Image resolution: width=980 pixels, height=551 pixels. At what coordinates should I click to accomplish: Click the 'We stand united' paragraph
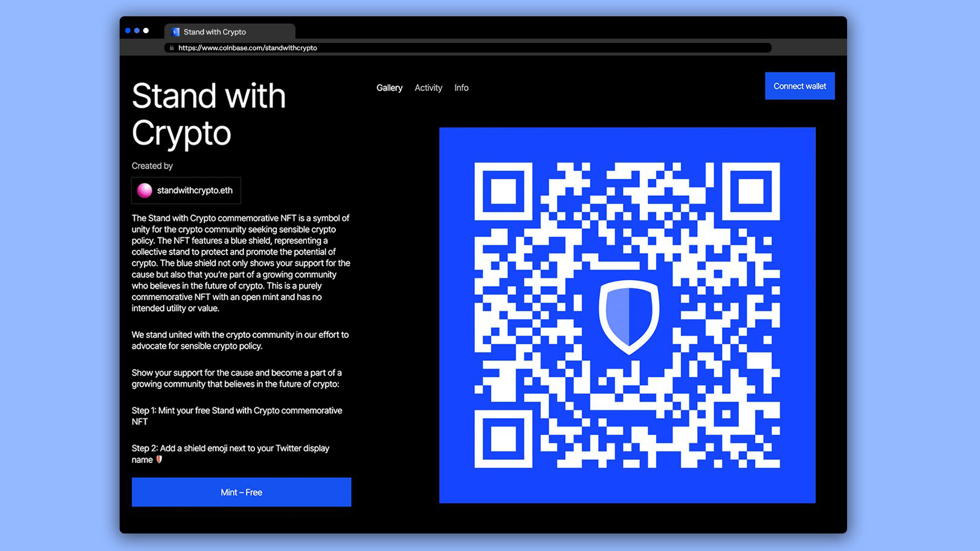point(240,340)
